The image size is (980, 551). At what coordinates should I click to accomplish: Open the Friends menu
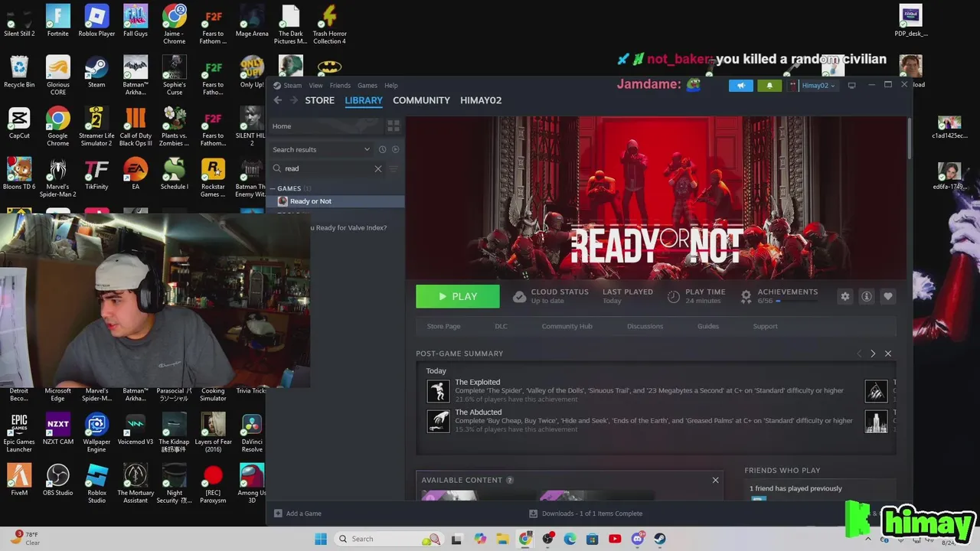(x=340, y=86)
